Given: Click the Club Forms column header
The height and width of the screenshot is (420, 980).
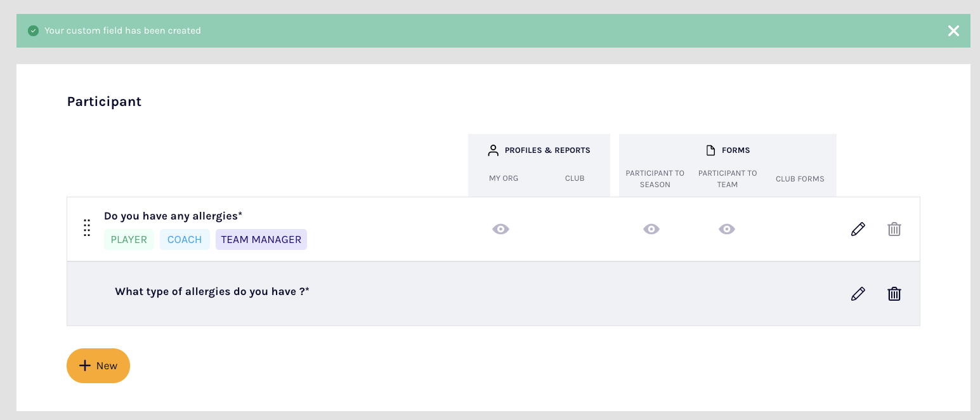Looking at the screenshot, I should [800, 179].
